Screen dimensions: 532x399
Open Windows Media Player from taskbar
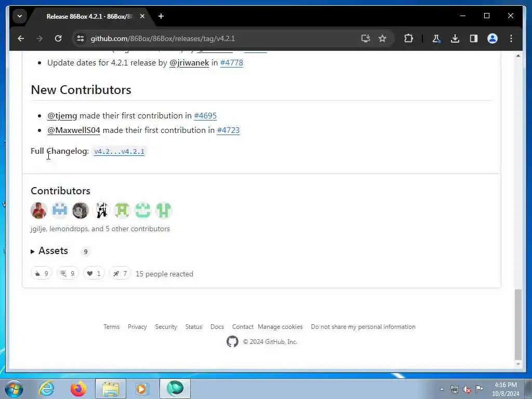click(141, 389)
